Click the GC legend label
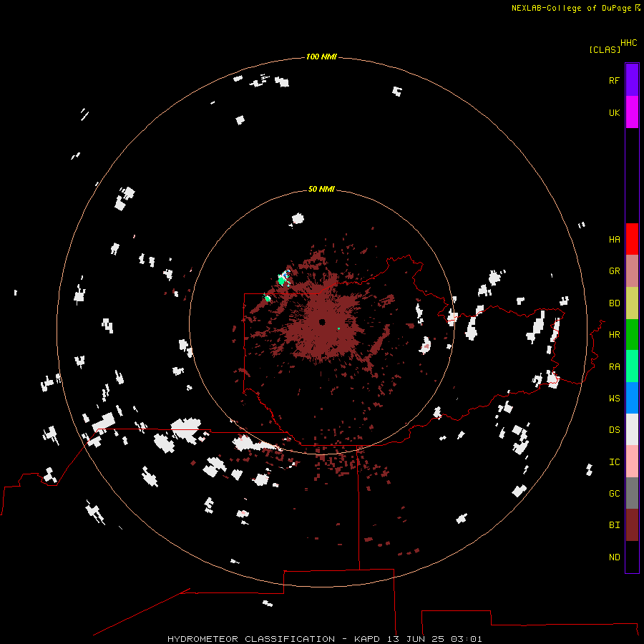 click(614, 494)
